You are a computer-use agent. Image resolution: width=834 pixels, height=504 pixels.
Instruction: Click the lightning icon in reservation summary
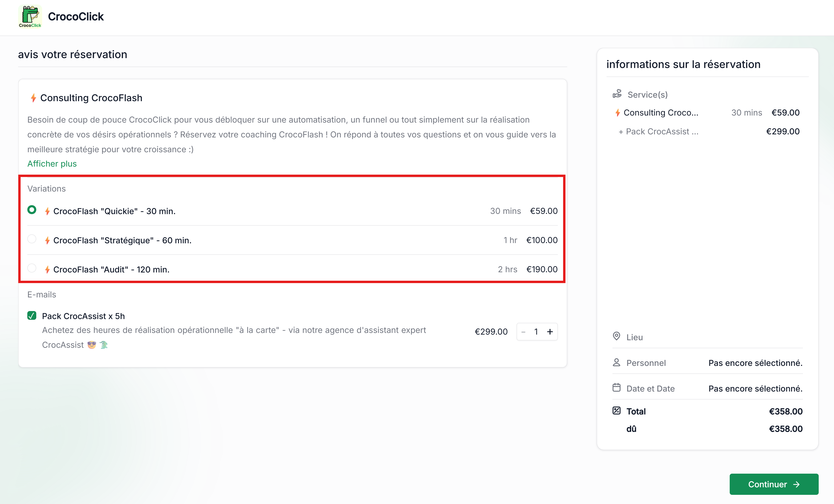click(618, 113)
